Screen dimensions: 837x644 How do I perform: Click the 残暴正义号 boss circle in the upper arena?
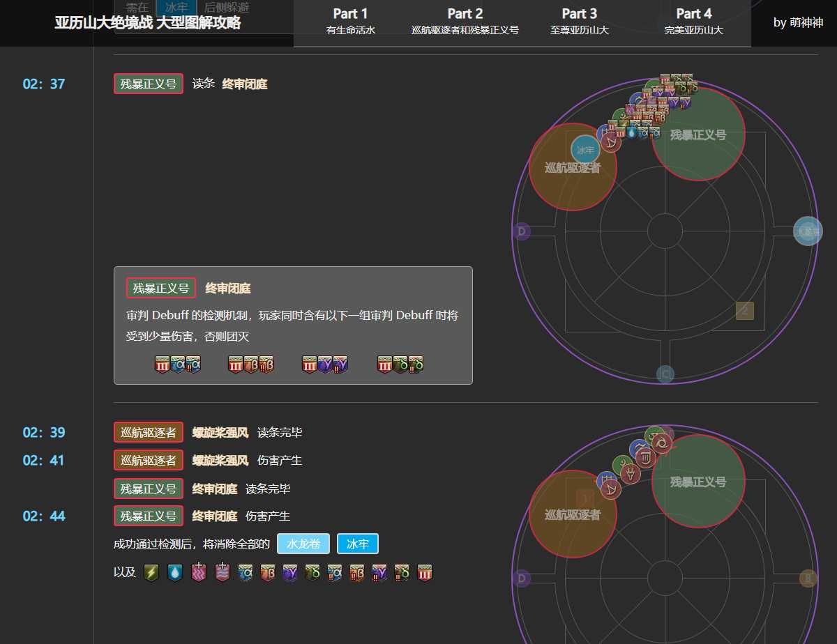[698, 135]
